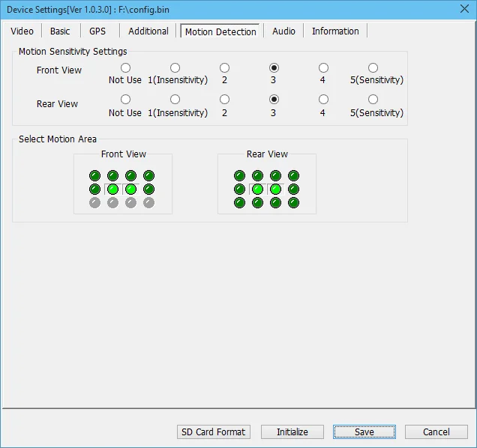Set Front View sensitivity to level 2

point(224,67)
